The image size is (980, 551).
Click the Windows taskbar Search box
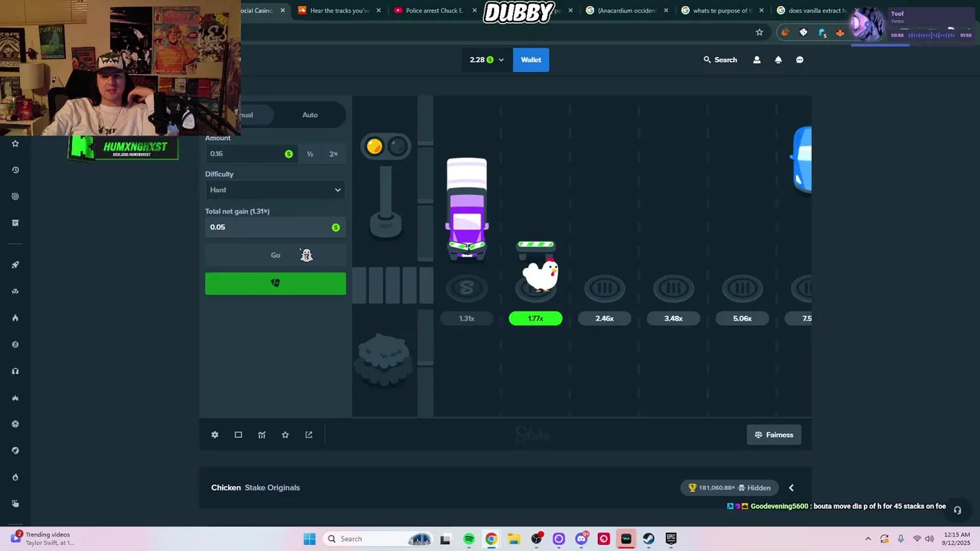point(377,539)
